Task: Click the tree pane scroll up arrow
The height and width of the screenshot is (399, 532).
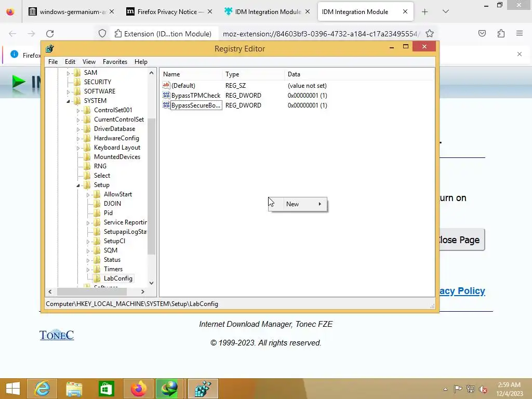Action: [151, 73]
